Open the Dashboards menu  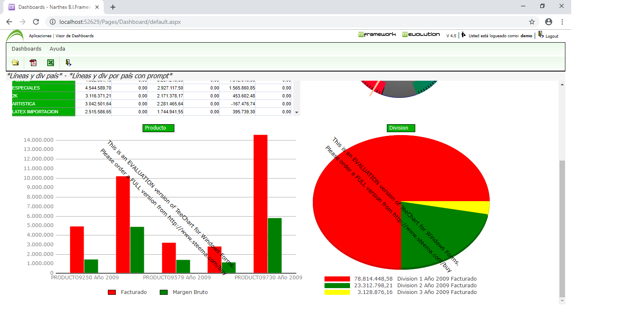(26, 49)
